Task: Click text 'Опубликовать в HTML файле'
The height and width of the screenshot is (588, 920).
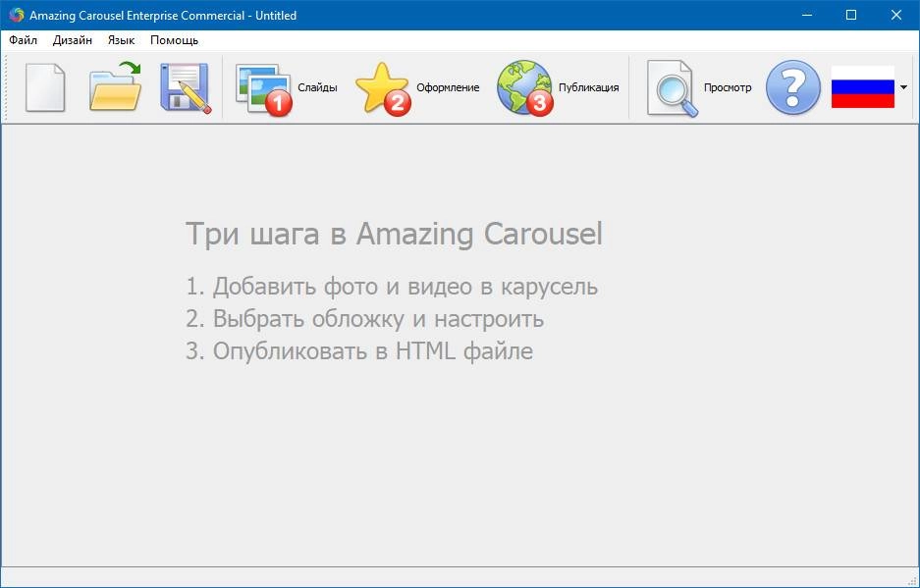Action: pyautogui.click(x=372, y=350)
